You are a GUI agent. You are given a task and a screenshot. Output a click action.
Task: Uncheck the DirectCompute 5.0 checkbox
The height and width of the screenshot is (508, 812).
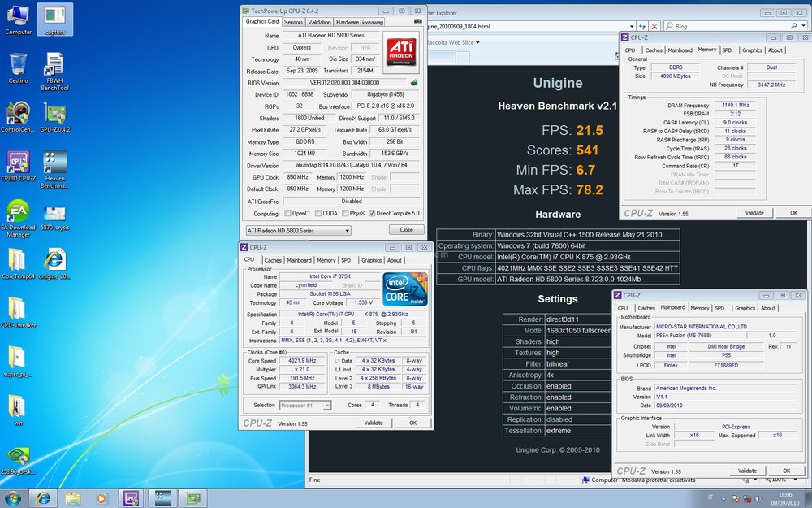click(372, 213)
